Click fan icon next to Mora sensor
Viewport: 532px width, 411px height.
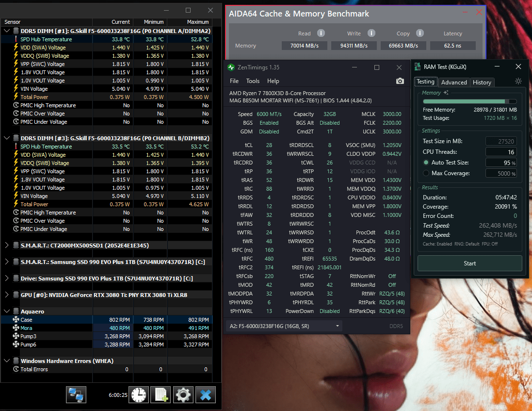[x=16, y=328]
